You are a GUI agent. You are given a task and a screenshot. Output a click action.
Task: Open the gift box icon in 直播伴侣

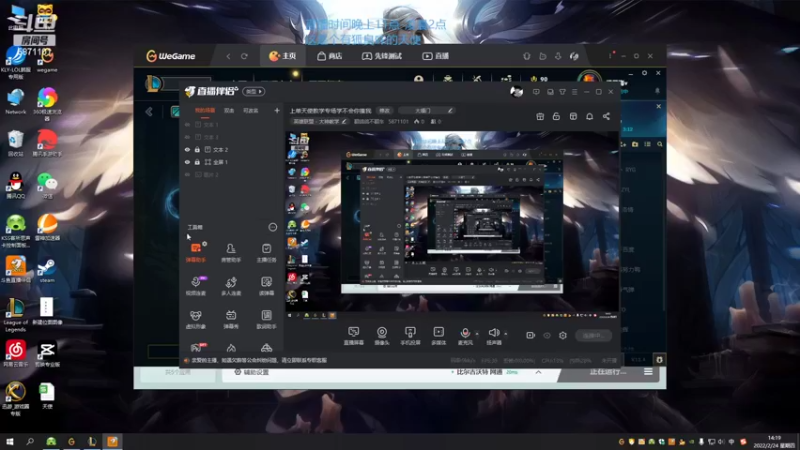540,116
